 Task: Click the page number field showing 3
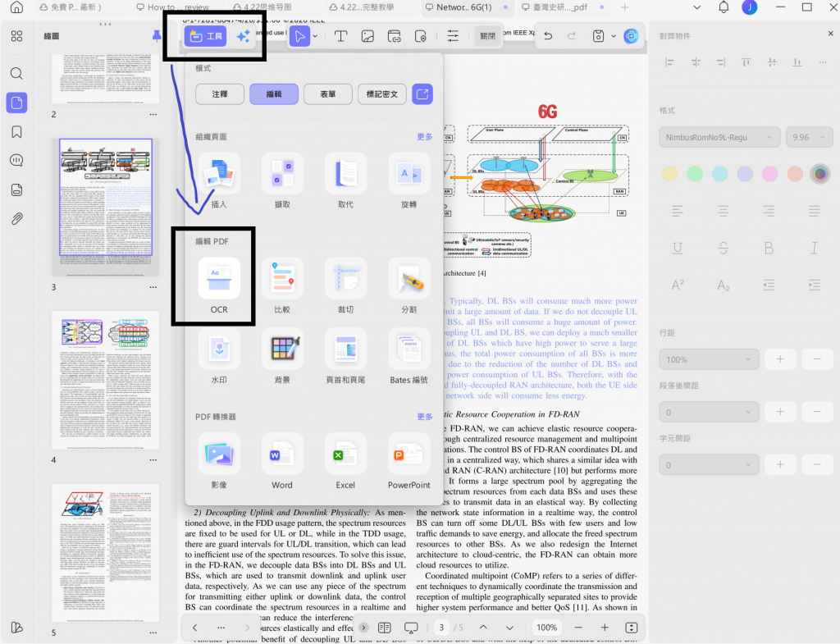[x=441, y=628]
